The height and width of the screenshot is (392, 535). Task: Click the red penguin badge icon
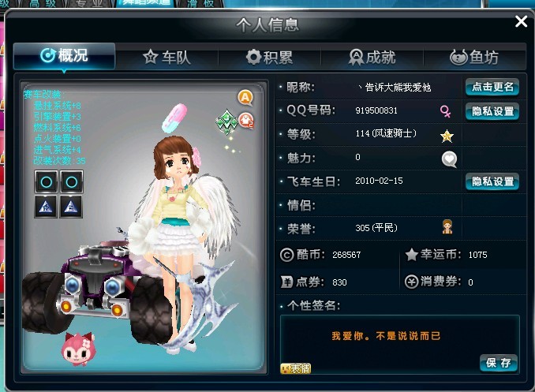(x=246, y=121)
